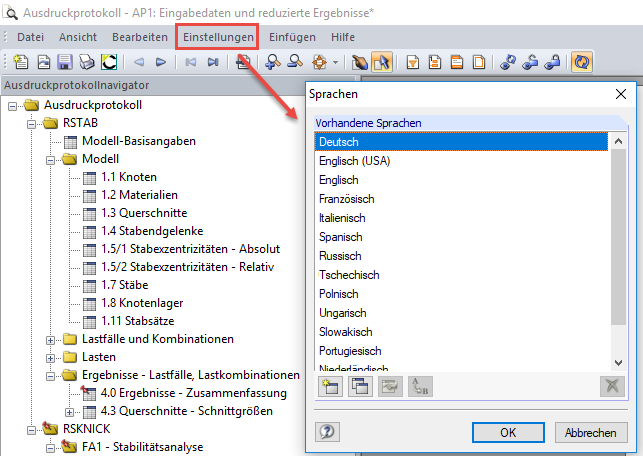Select 4.0 Ergebnisse - Zusammenfassung entry
This screenshot has width=643, height=456.
coord(194,393)
